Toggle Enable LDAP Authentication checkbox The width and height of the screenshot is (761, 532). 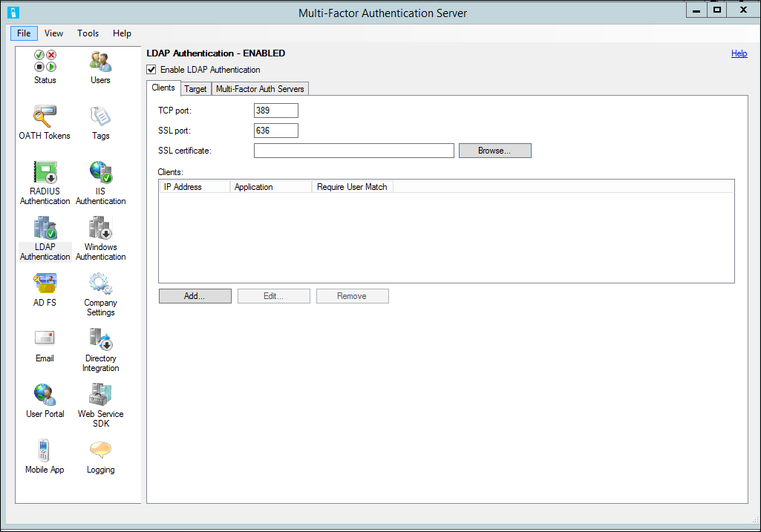point(151,69)
